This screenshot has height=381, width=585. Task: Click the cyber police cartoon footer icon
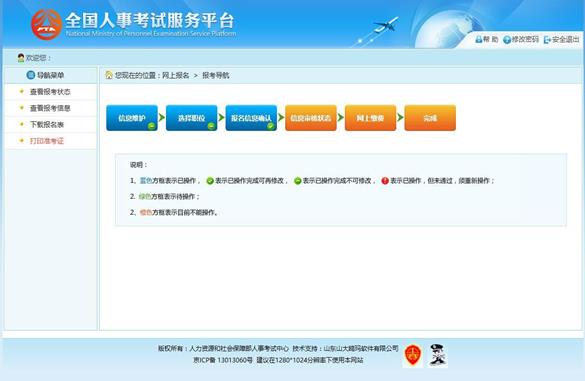pyautogui.click(x=438, y=355)
